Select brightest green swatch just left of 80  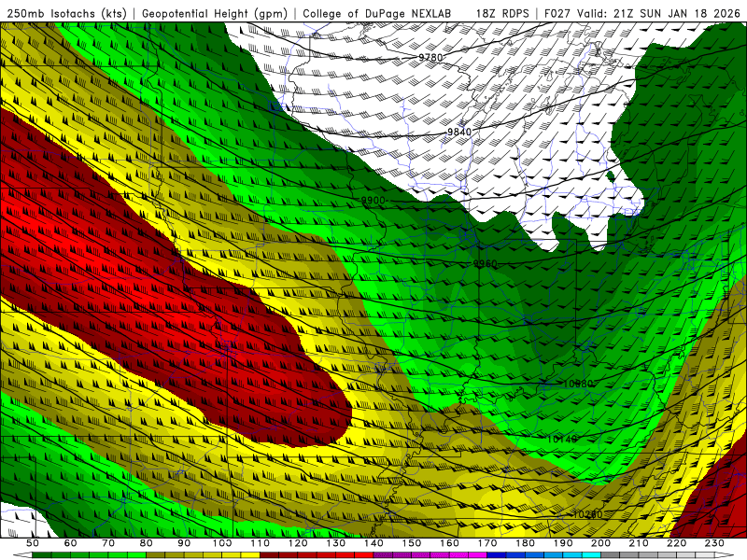pyautogui.click(x=136, y=554)
